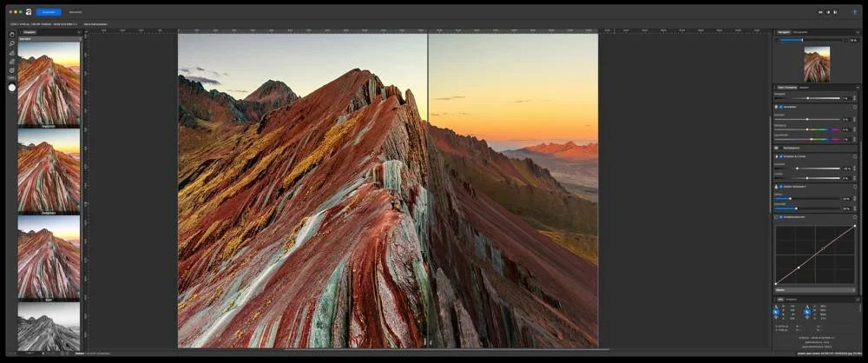Open the Standard preset category dropdown
Viewport: 868px width, 363px height.
(x=49, y=39)
